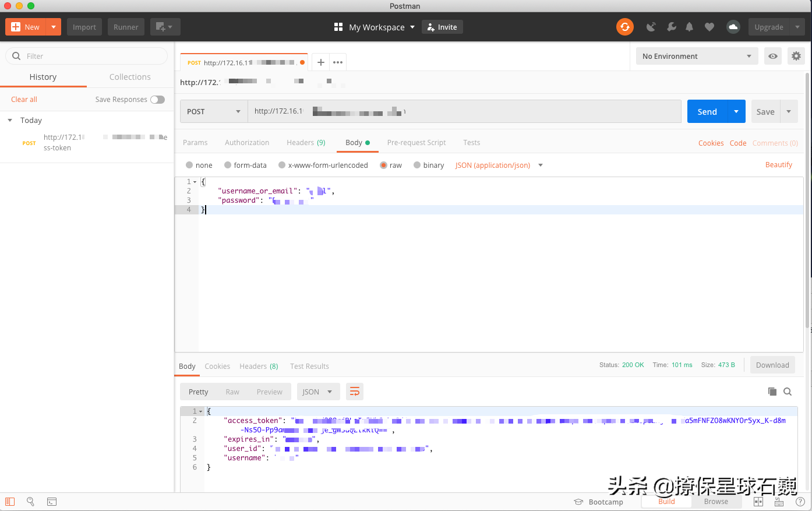Screen dimensions: 812x511
Task: Toggle line wrap icon in response
Action: 354,392
